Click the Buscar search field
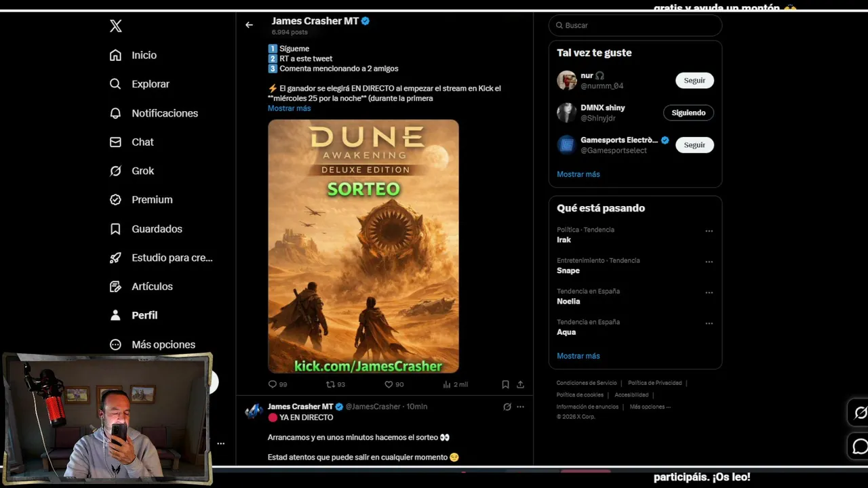Image resolution: width=868 pixels, height=488 pixels. 635,25
